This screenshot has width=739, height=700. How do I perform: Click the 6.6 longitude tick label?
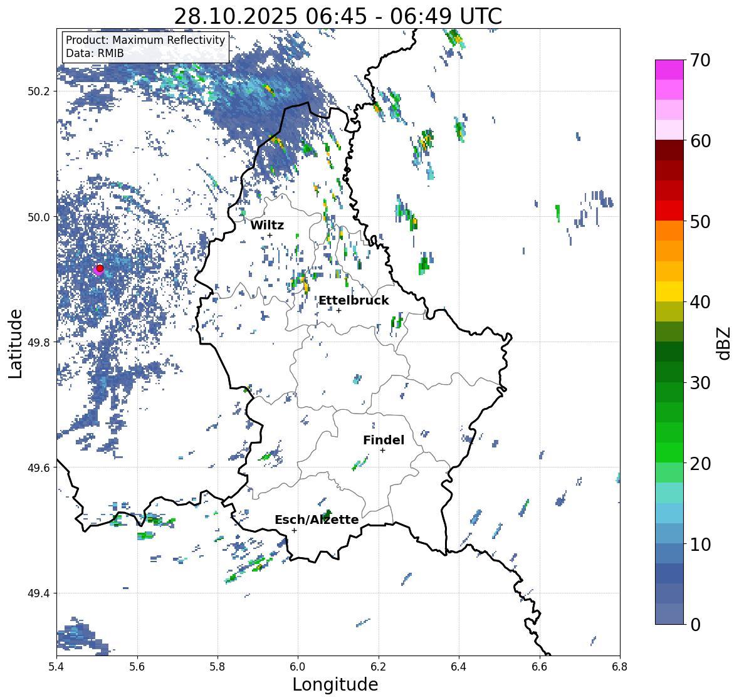540,667
